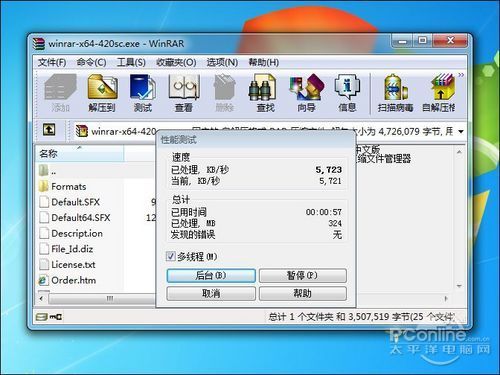
Task: Click the dialog Help (帮助) button
Action: (303, 293)
